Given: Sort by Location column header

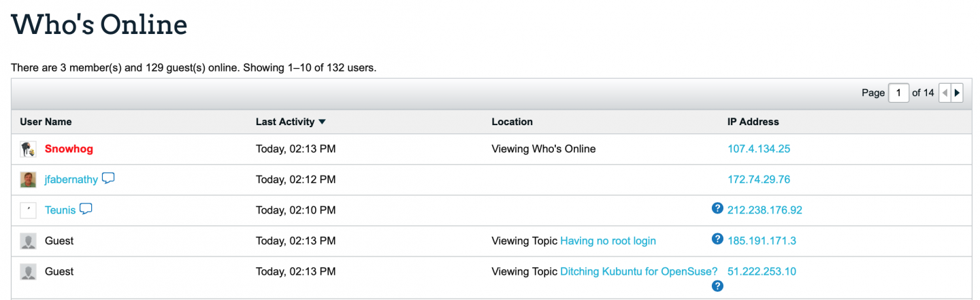Looking at the screenshot, I should tap(512, 122).
